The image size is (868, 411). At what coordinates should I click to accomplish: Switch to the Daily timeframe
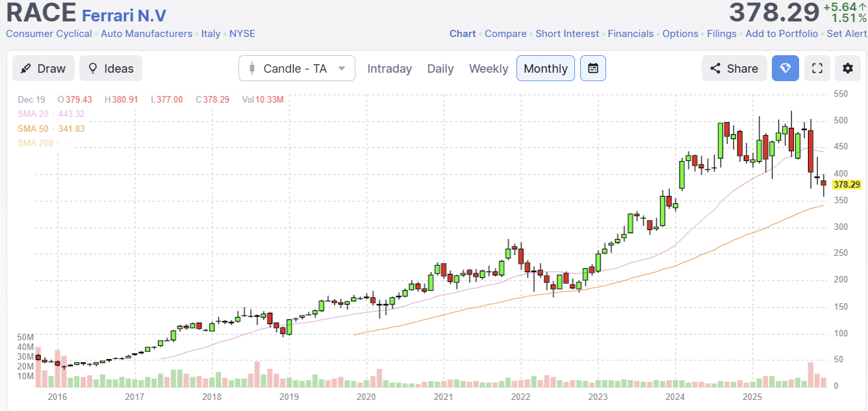440,68
